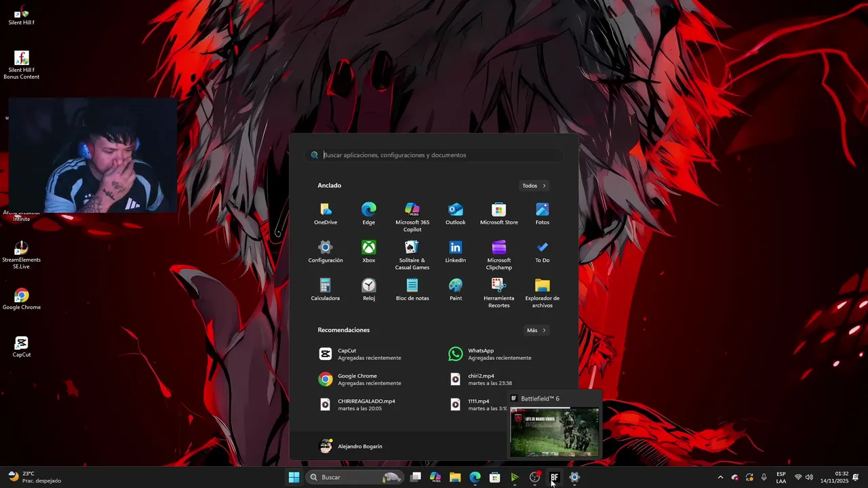868x488 pixels.
Task: Launch the Xbox app
Action: tap(369, 251)
